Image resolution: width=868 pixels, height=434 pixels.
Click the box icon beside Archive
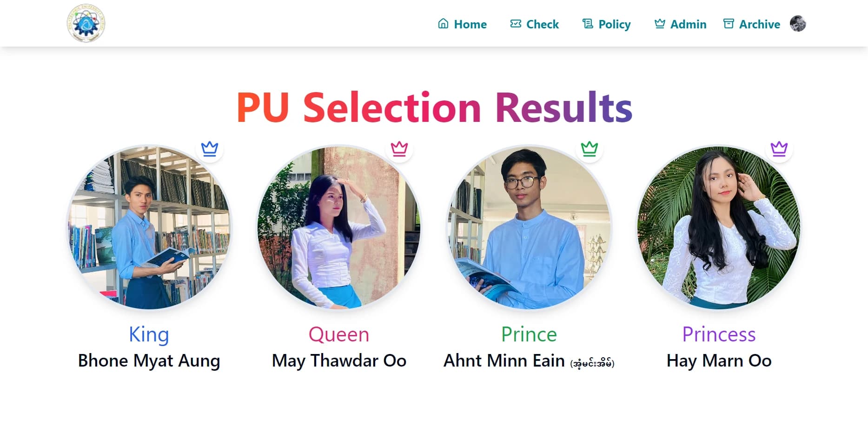729,24
